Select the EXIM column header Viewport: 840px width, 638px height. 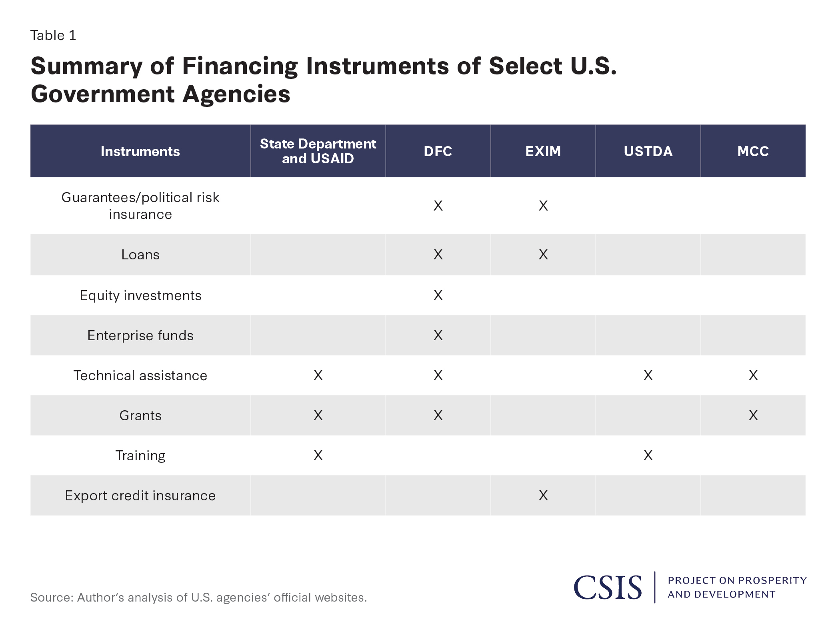tap(543, 151)
